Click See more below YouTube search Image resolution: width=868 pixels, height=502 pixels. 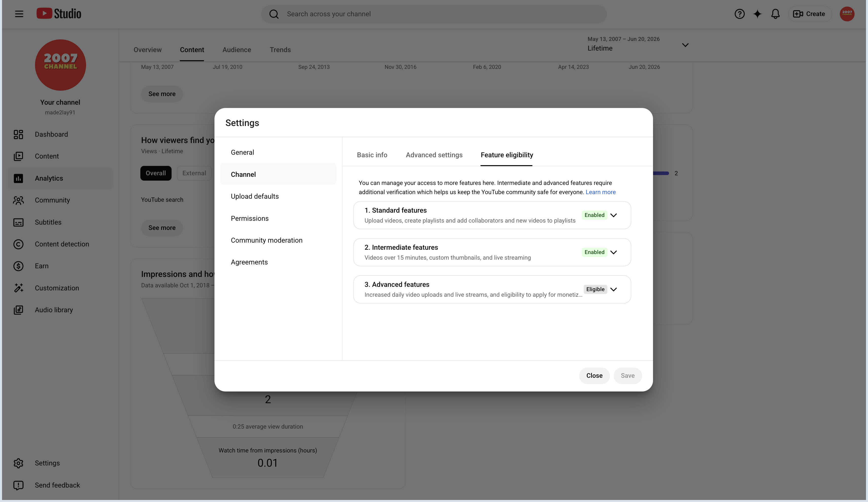[x=162, y=228]
